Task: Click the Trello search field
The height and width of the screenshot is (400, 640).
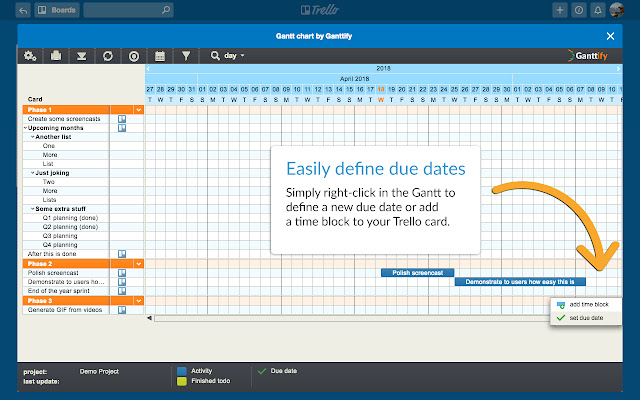Action: [129, 10]
